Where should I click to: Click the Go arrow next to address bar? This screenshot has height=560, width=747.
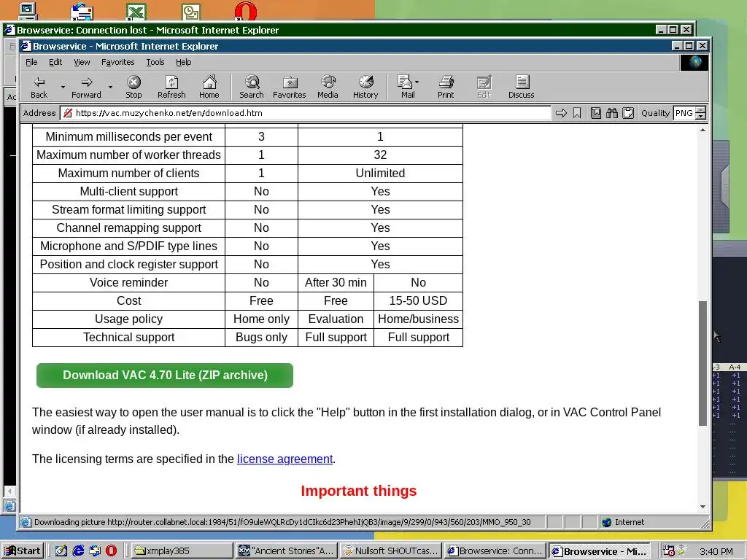click(561, 113)
